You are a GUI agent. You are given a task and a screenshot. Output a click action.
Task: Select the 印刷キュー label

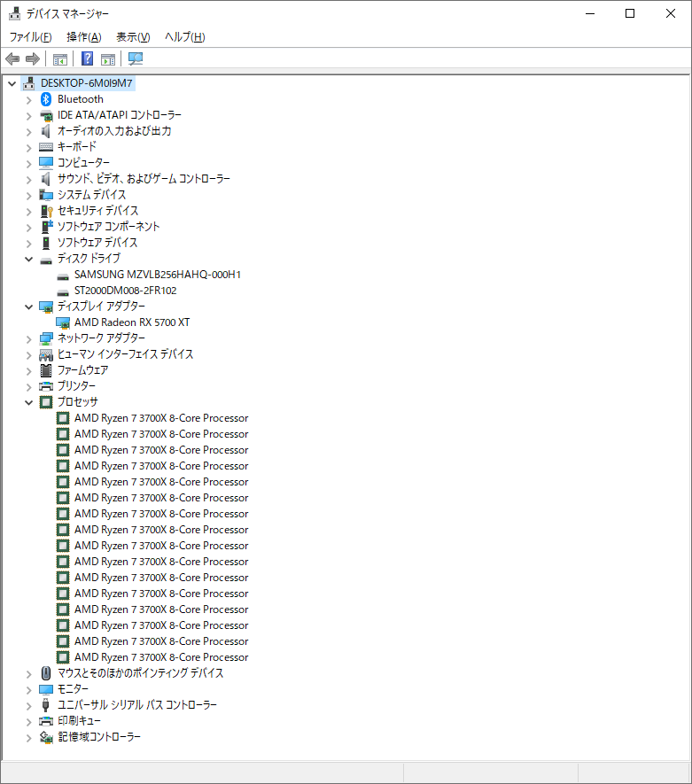79,721
